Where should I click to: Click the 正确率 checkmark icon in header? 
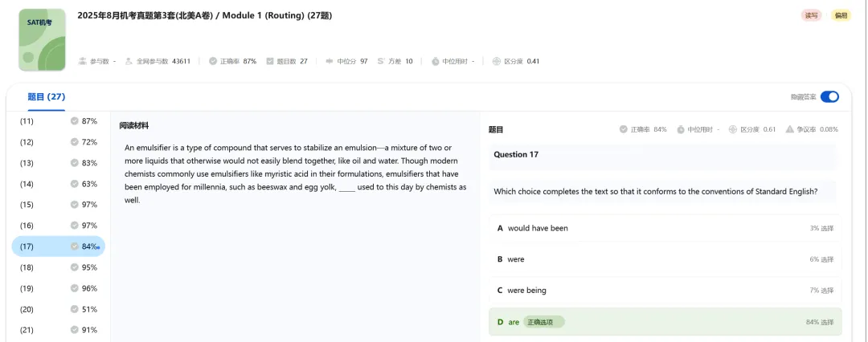pos(213,61)
